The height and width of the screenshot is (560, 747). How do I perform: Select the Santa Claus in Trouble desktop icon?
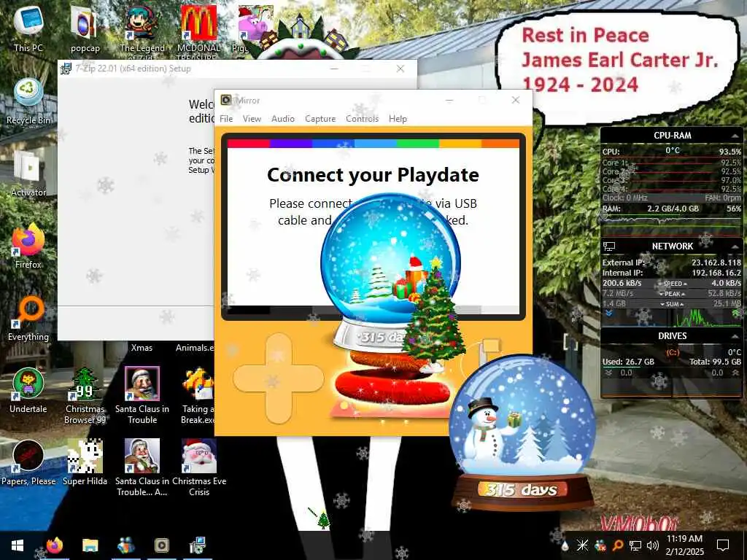[x=142, y=395]
